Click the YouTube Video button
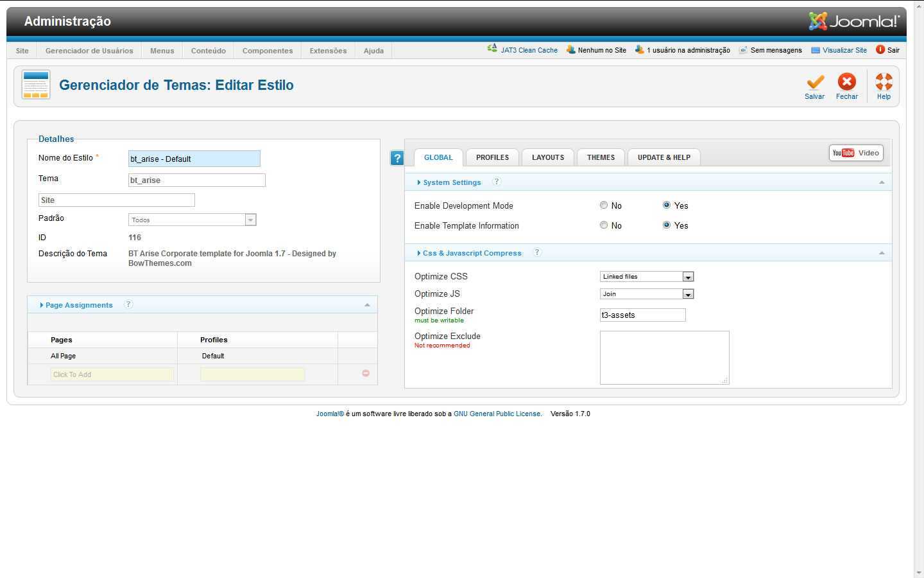Image resolution: width=924 pixels, height=578 pixels. pos(856,153)
